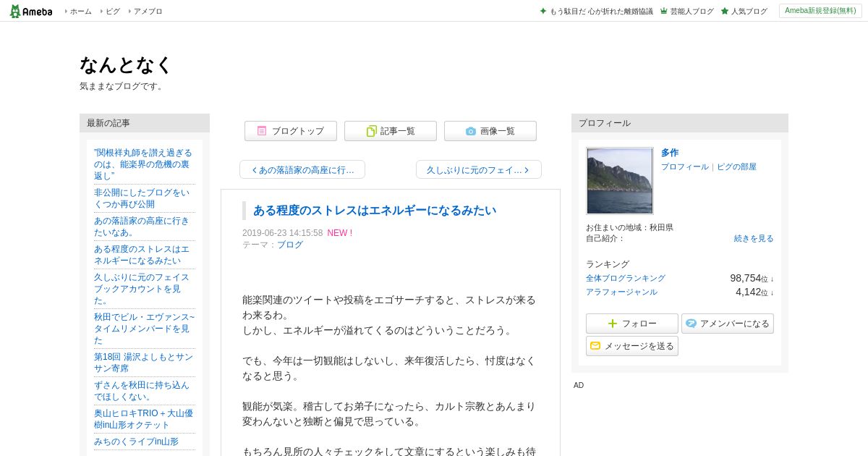Open the 全体ブログランキング link
The image size is (868, 456).
(626, 278)
